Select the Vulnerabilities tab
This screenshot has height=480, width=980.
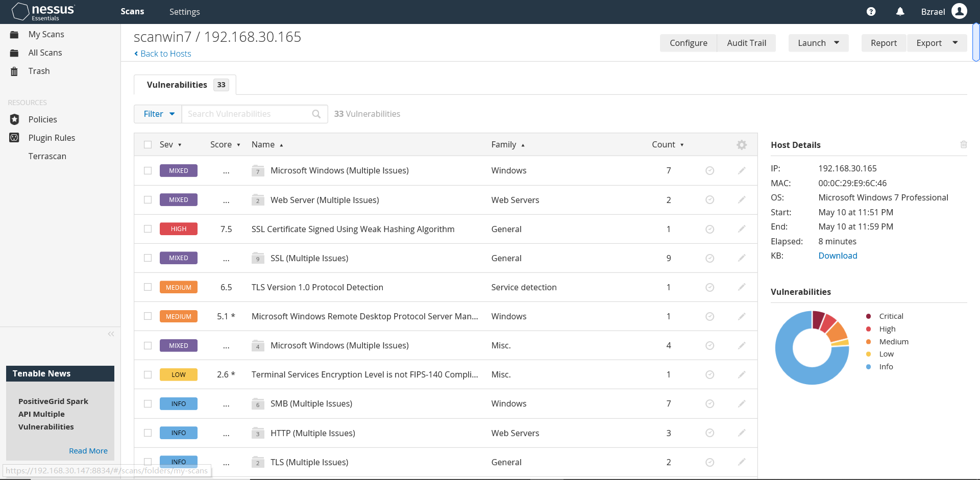[185, 85]
